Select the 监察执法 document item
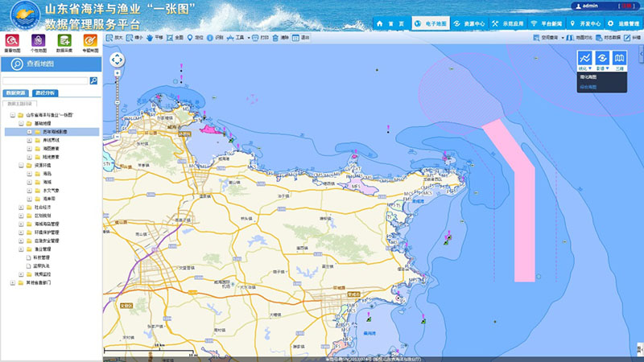 [x=38, y=266]
